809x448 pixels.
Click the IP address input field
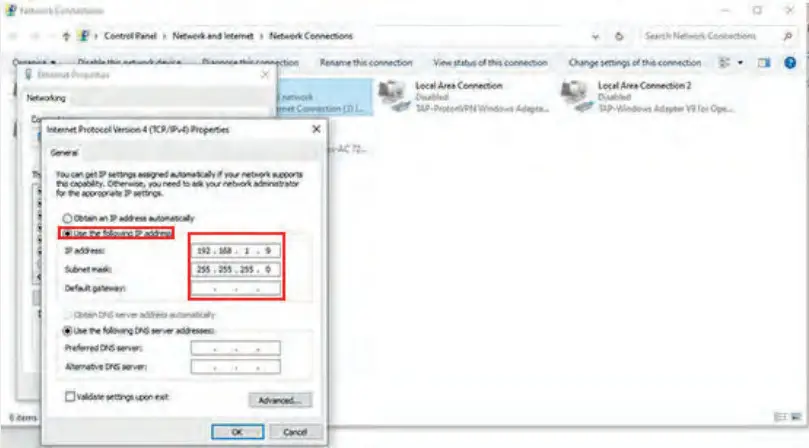[x=235, y=251]
